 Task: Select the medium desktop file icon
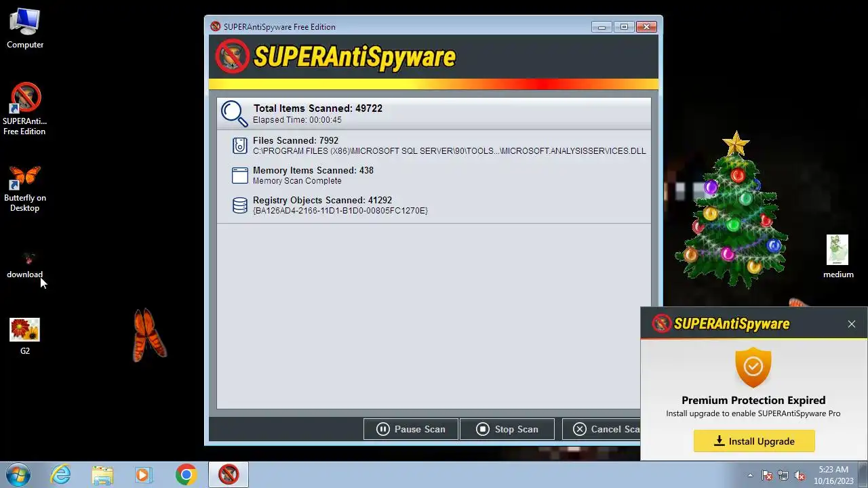point(838,257)
